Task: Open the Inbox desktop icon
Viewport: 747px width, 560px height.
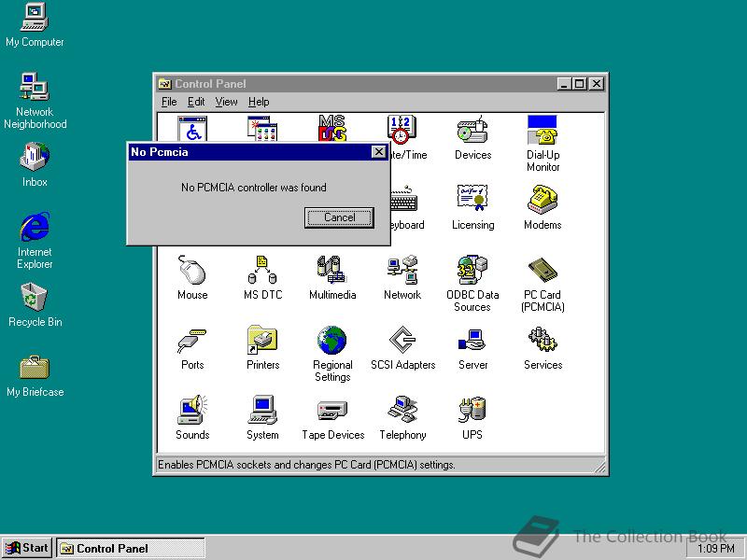Action: coord(35,156)
